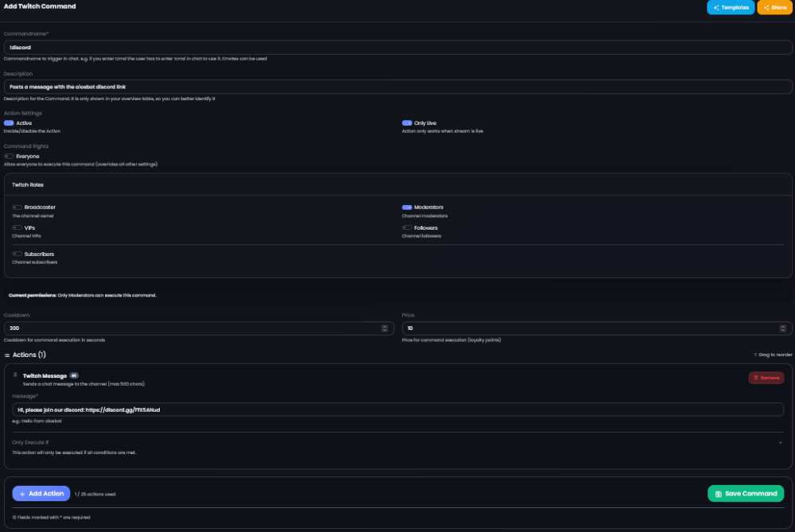795x532 pixels.
Task: Remove the Twitch Message action
Action: point(766,378)
